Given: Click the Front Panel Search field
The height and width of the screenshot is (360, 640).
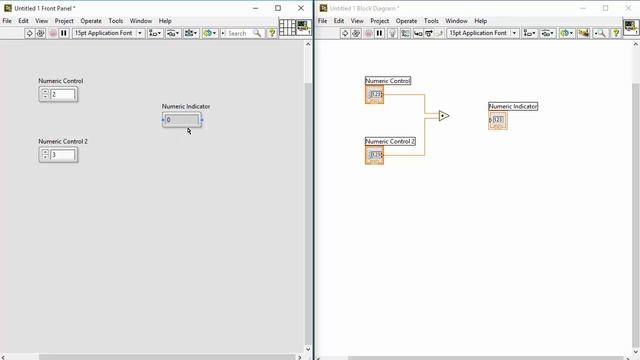Looking at the screenshot, I should pyautogui.click(x=241, y=33).
